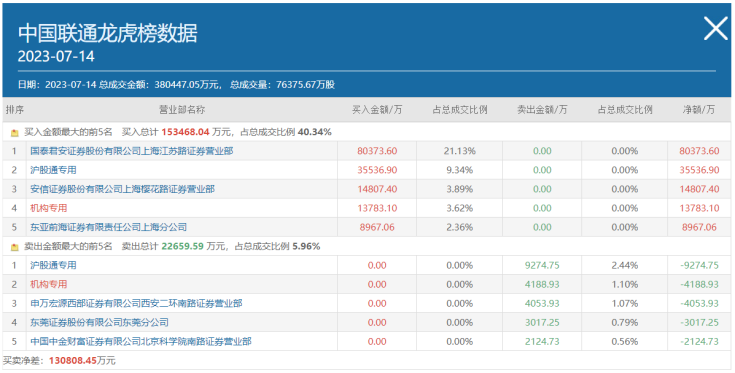This screenshot has width=735, height=373.
Task: Click the 1.10% ratio cell
Action: (624, 284)
